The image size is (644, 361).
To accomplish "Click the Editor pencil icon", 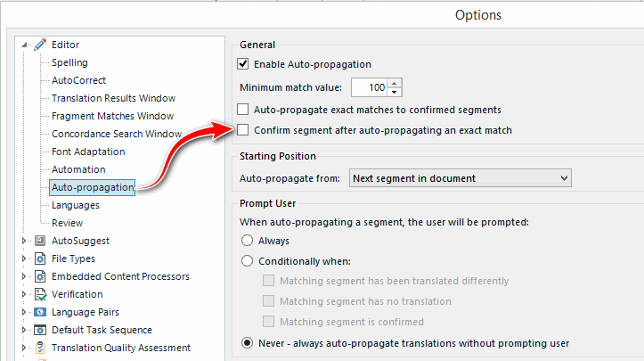I will click(40, 45).
